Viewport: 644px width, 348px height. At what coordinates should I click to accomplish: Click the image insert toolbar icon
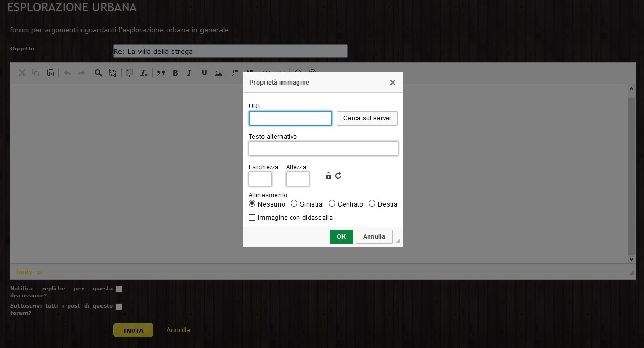[218, 73]
